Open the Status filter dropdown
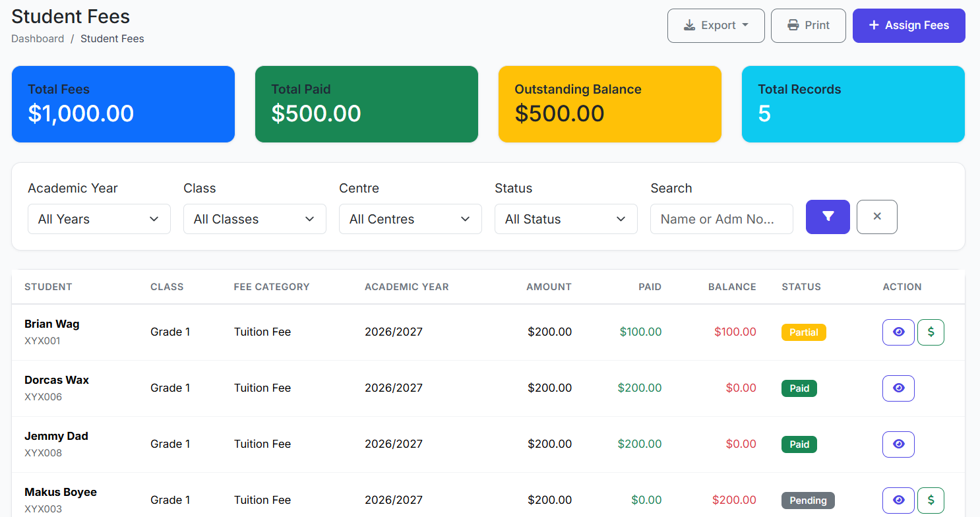Image resolution: width=980 pixels, height=517 pixels. click(x=566, y=219)
